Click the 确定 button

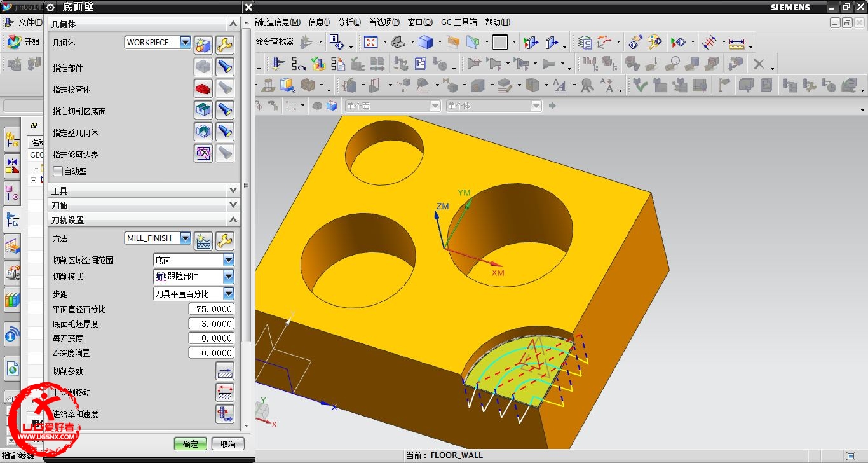click(191, 444)
